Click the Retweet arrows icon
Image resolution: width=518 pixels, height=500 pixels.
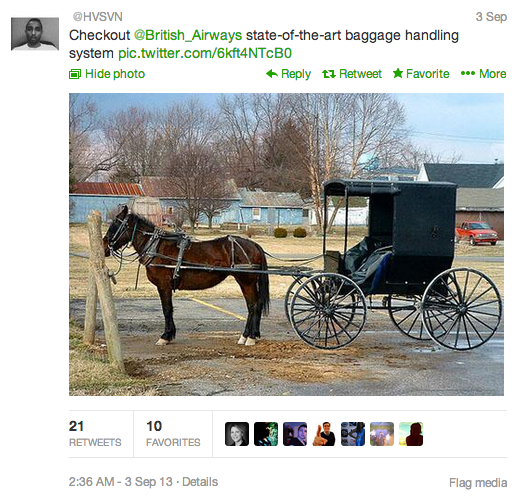pos(329,74)
